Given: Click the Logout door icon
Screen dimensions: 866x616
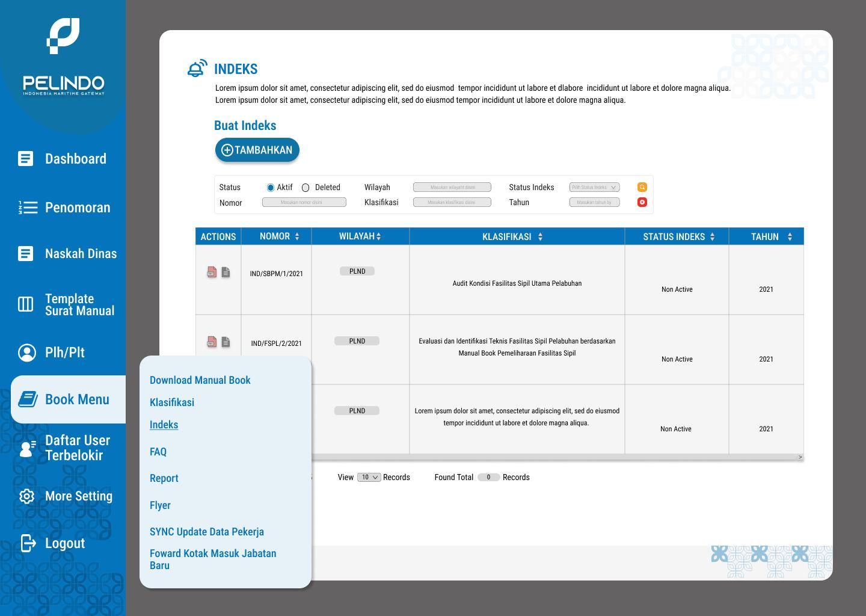Looking at the screenshot, I should pos(28,543).
